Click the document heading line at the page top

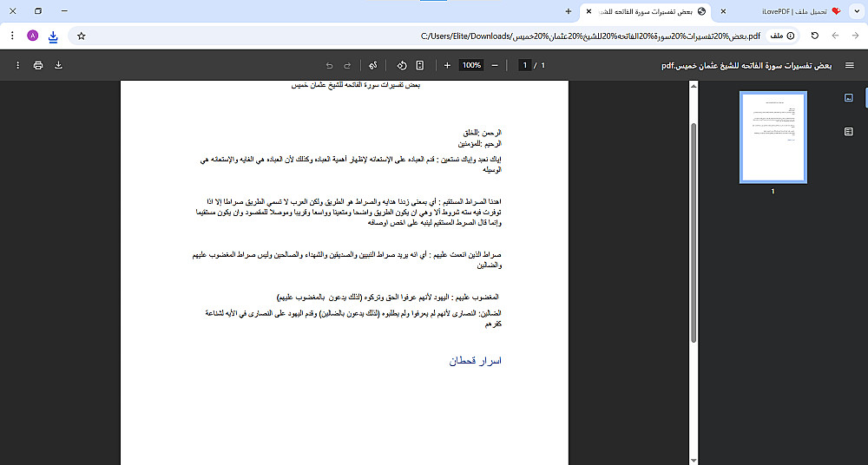[x=356, y=85]
